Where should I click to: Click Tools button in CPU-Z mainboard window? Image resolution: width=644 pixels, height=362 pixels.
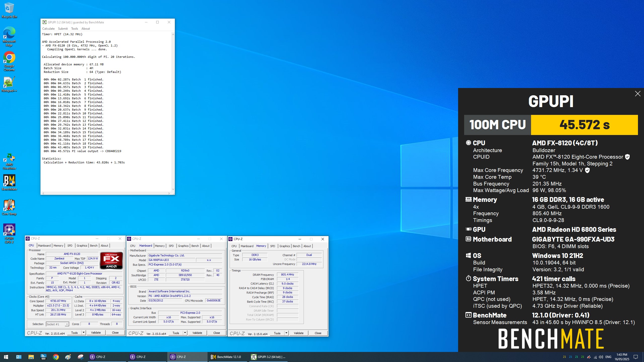pyautogui.click(x=176, y=333)
